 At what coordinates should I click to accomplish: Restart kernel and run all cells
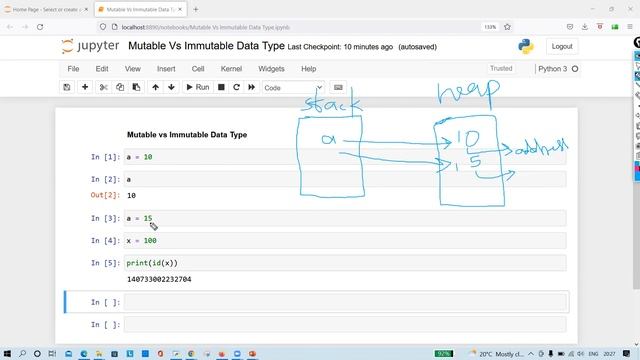click(x=251, y=87)
